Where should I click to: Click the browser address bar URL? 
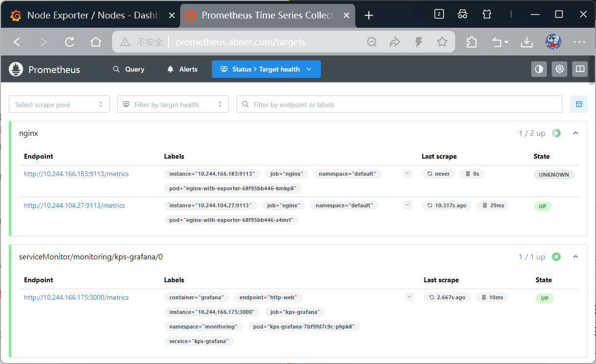tap(241, 42)
